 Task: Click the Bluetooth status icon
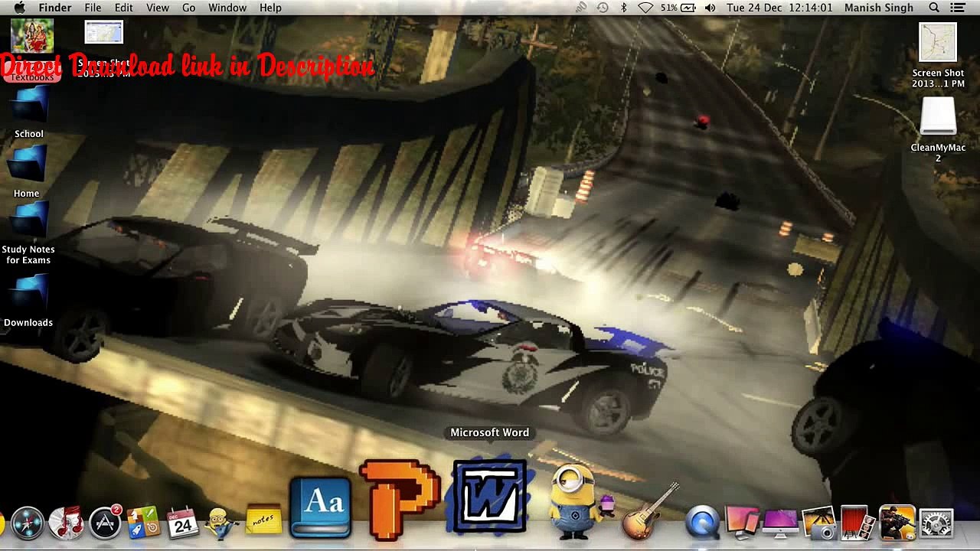(x=623, y=8)
